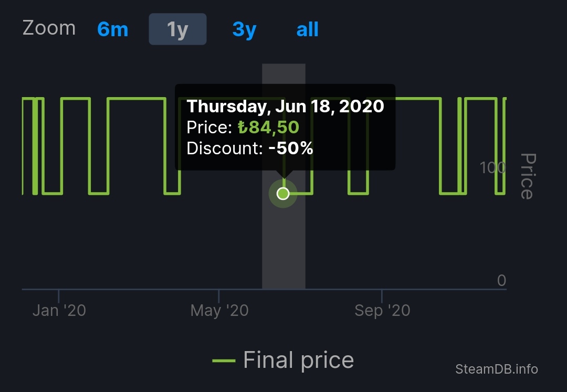The height and width of the screenshot is (392, 567).
Task: Click the gray highlighted band below tooltip
Action: [283, 247]
